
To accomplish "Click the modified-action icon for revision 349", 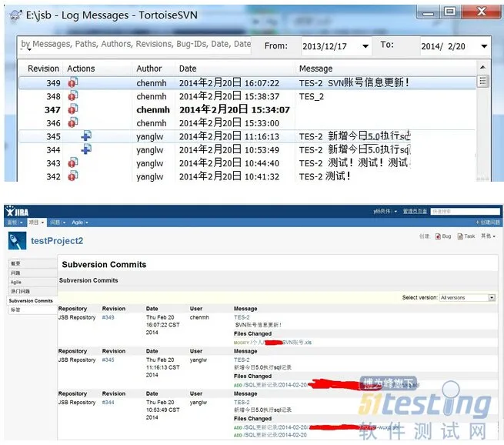I will (x=73, y=82).
